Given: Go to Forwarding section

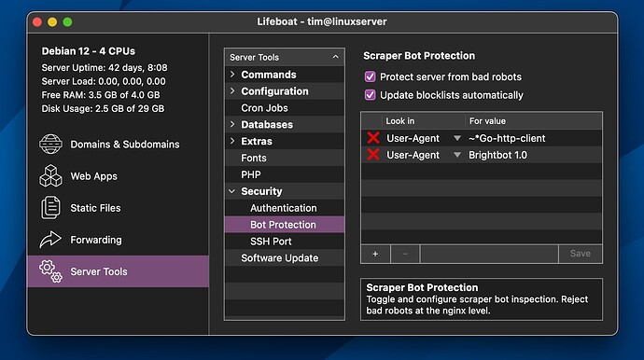Looking at the screenshot, I should point(118,240).
